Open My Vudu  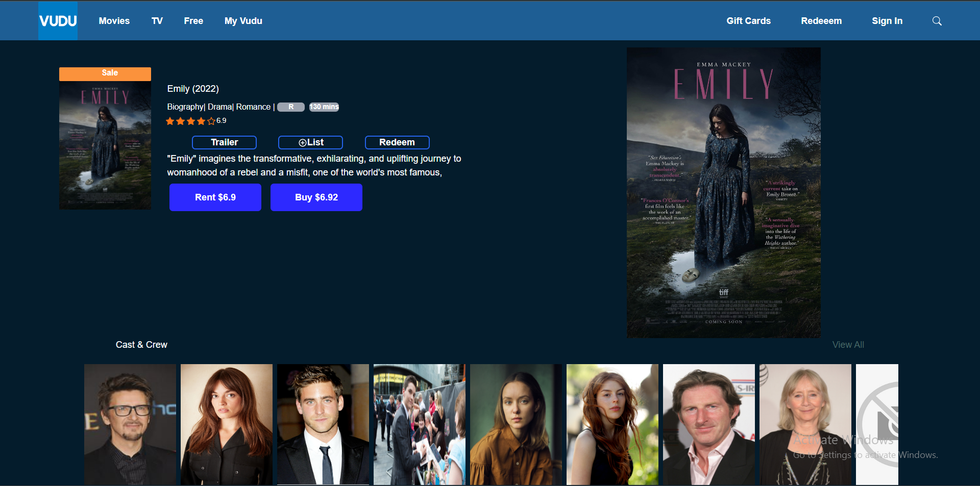coord(243,21)
